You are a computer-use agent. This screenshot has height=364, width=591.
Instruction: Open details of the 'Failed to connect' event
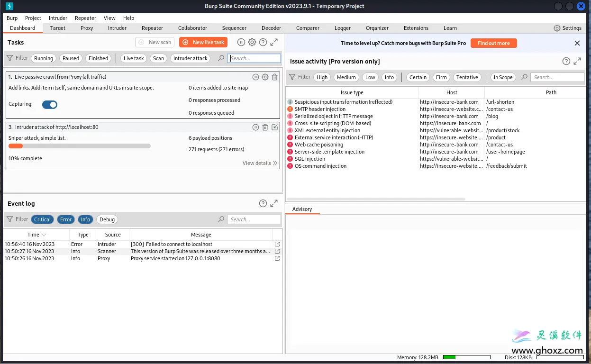277,244
